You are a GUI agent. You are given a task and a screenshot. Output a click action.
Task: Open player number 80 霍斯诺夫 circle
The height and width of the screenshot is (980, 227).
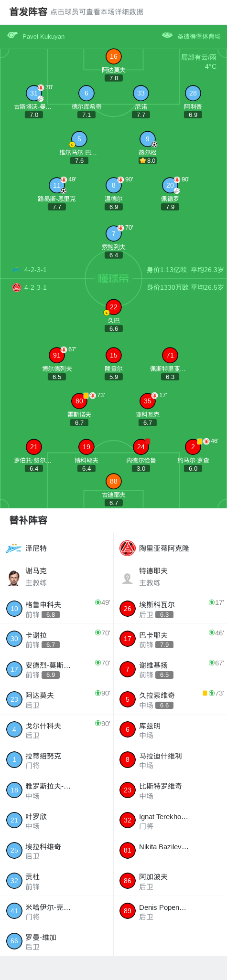pyautogui.click(x=79, y=401)
